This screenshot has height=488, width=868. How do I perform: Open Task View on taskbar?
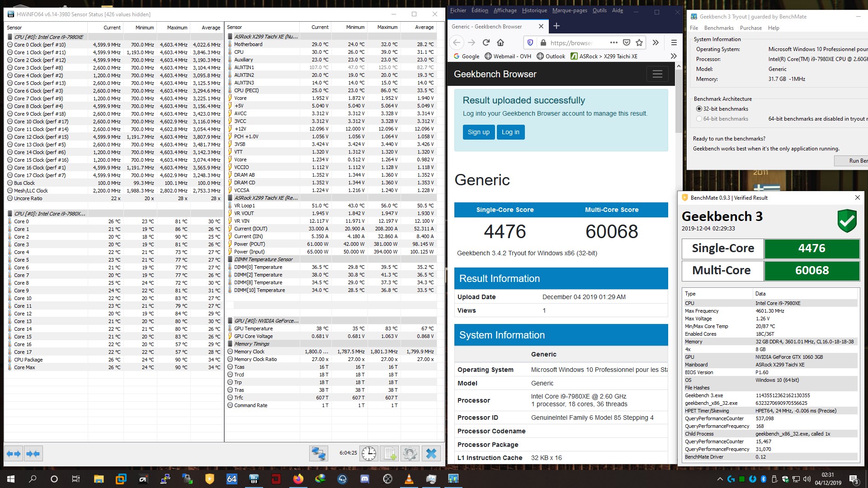76,479
